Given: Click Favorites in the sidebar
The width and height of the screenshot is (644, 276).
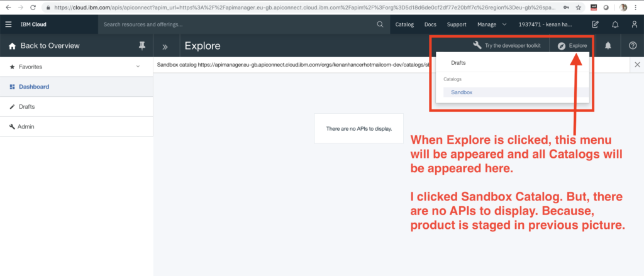Looking at the screenshot, I should (30, 67).
